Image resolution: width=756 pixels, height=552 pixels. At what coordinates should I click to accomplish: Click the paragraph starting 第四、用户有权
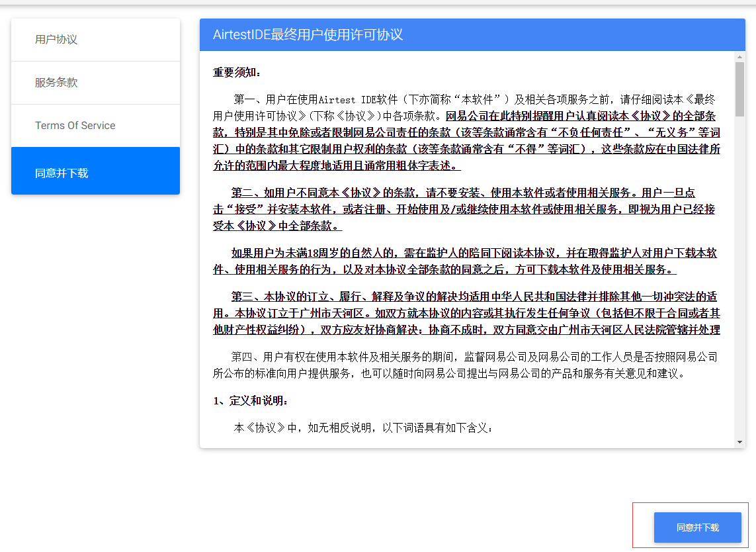coord(465,365)
